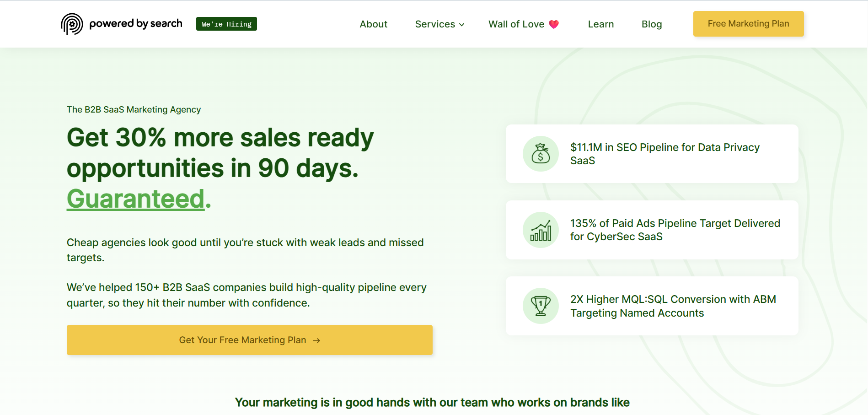
Task: Click the bar chart icon on the Paid Ads card
Action: click(541, 230)
